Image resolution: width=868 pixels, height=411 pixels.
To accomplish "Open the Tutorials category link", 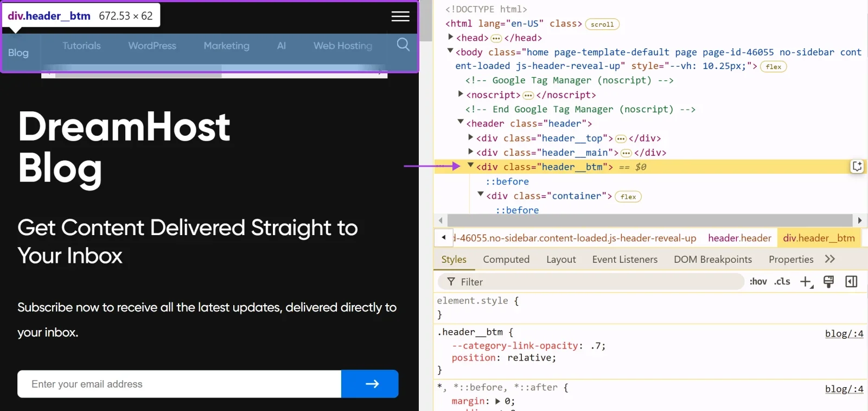I will tap(81, 46).
